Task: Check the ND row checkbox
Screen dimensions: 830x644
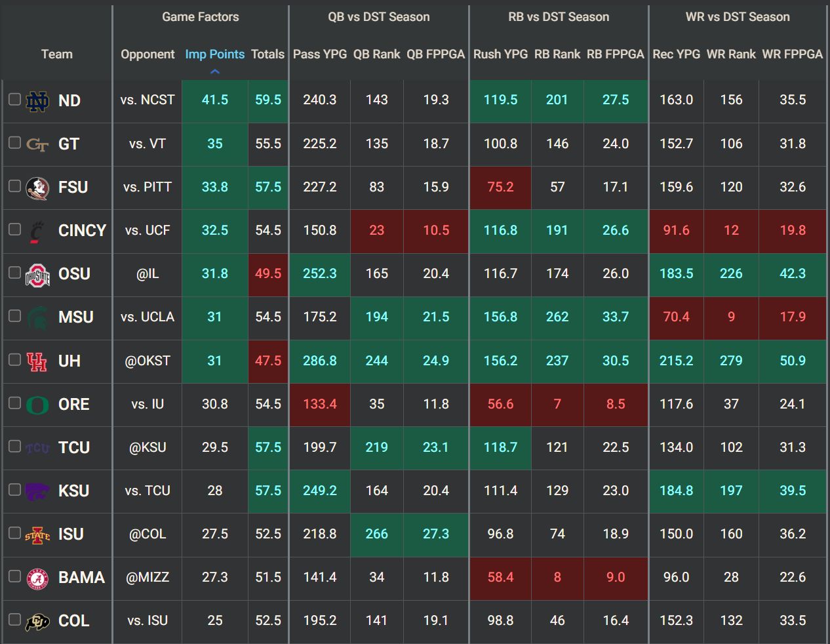Action: point(14,99)
